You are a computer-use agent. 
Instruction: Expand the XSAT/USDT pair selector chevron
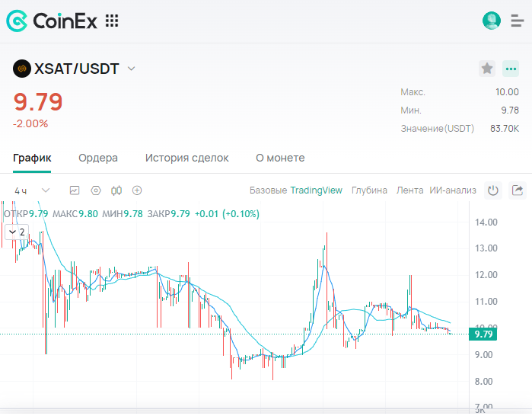click(x=132, y=69)
